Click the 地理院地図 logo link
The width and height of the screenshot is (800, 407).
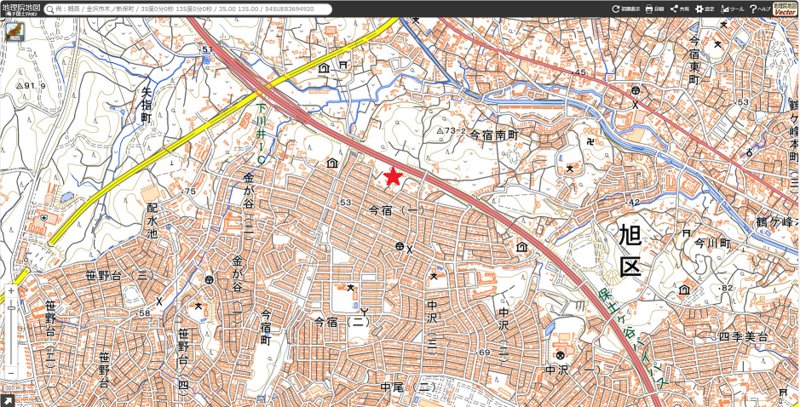tap(20, 8)
